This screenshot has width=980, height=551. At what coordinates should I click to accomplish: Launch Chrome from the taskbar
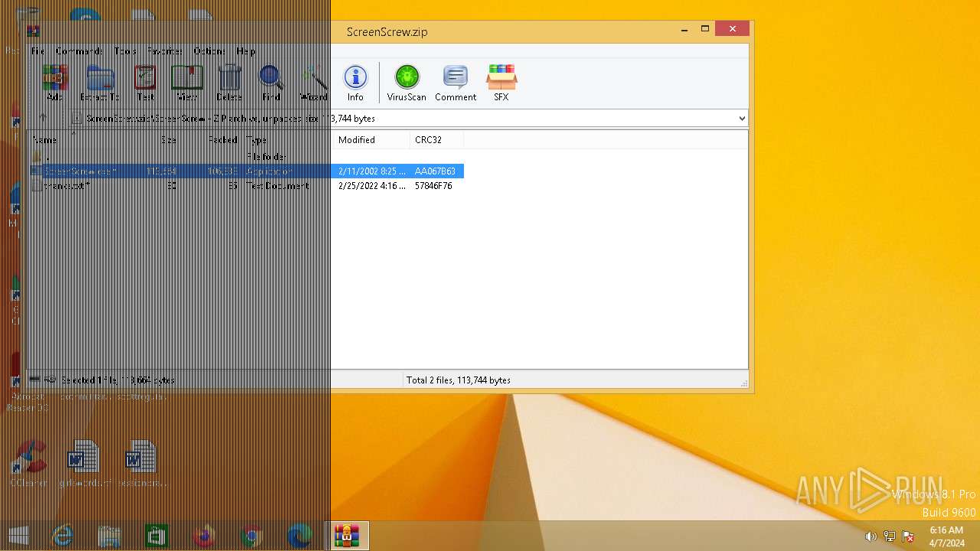(x=251, y=536)
